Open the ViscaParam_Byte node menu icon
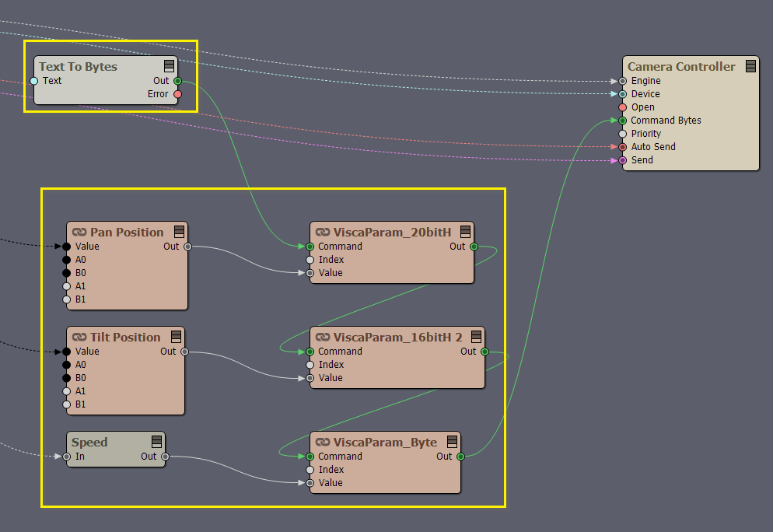This screenshot has height=532, width=773. coord(452,442)
